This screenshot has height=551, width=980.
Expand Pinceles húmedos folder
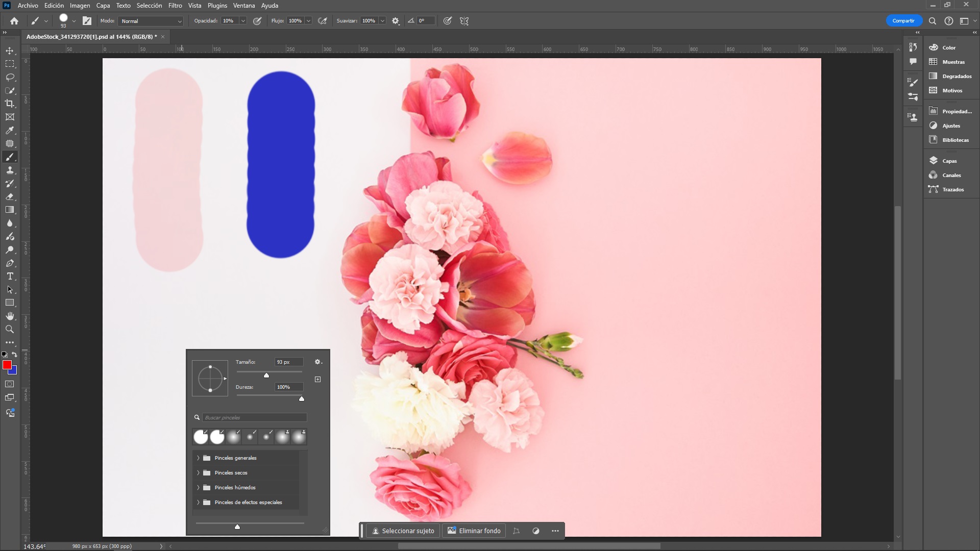(198, 488)
